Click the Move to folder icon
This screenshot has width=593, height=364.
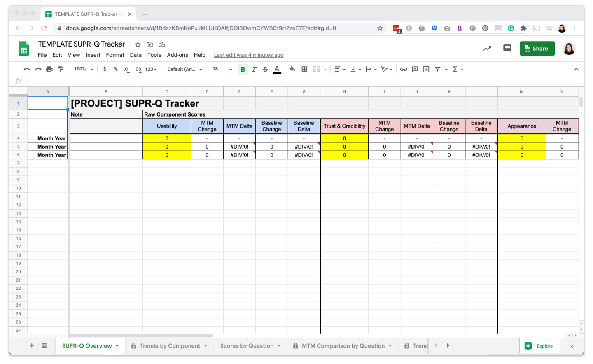click(x=149, y=44)
